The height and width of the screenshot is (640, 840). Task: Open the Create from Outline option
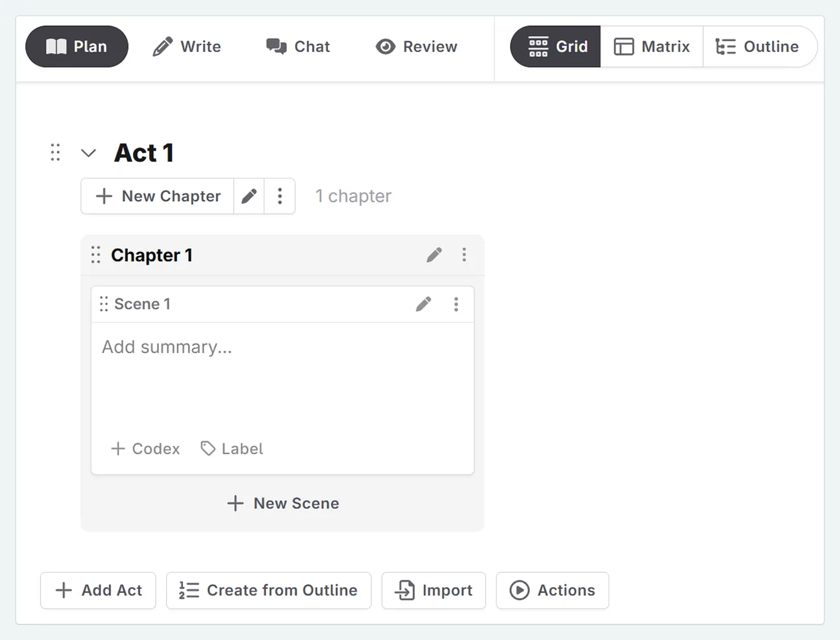(x=269, y=590)
